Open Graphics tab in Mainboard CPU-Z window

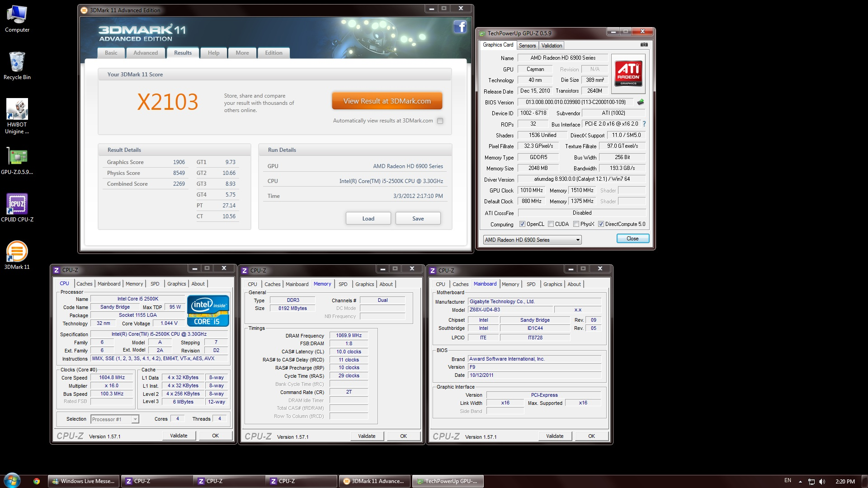(x=552, y=284)
